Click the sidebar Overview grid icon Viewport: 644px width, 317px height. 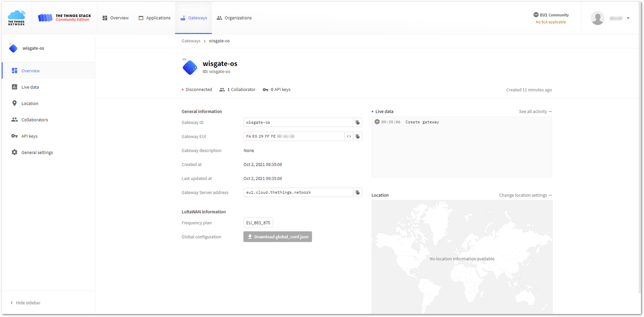[14, 71]
